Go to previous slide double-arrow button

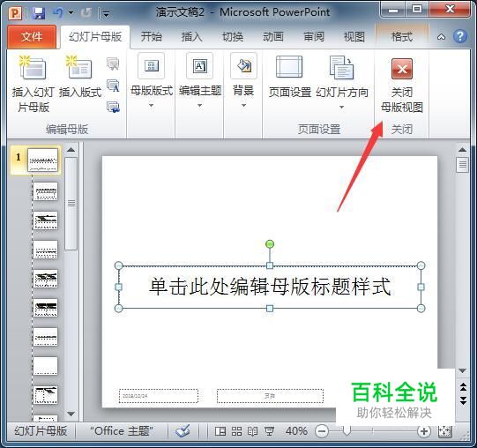coord(463,387)
